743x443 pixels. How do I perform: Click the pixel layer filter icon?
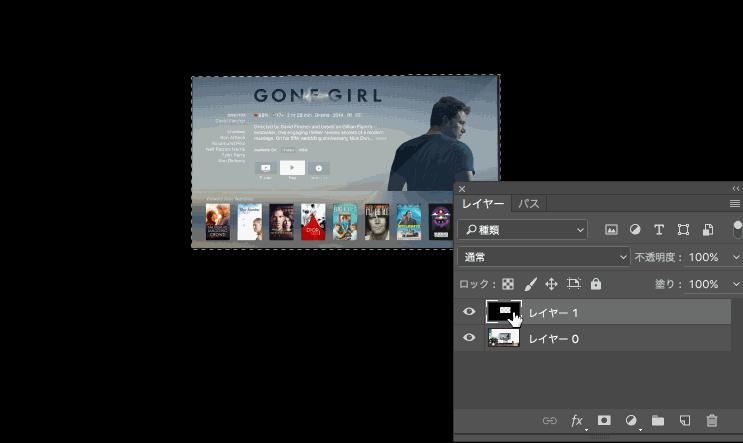[611, 230]
